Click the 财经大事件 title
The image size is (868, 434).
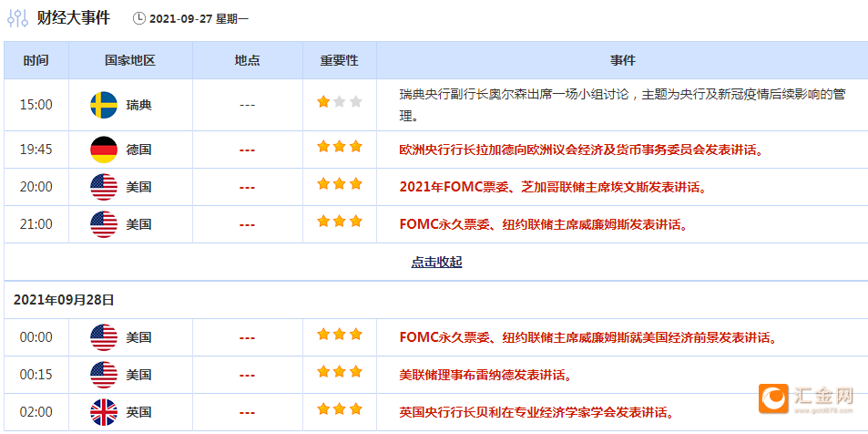point(74,18)
